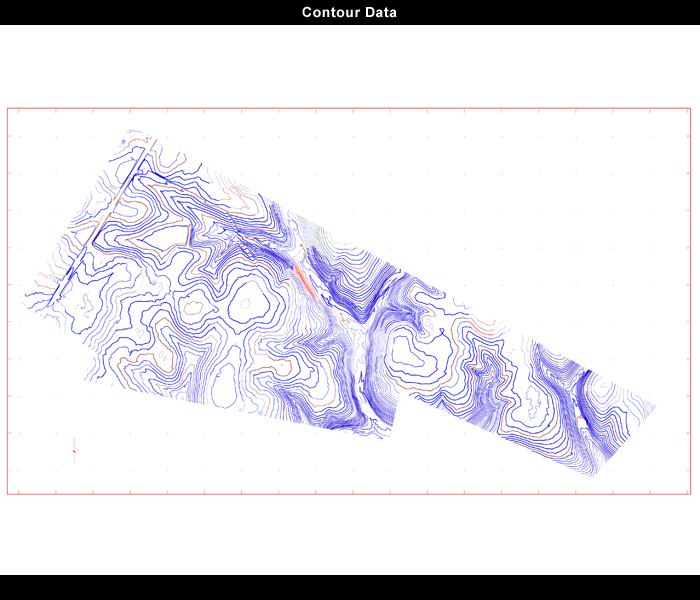
Task: Click the "Contour Data" title text
Action: pyautogui.click(x=349, y=12)
